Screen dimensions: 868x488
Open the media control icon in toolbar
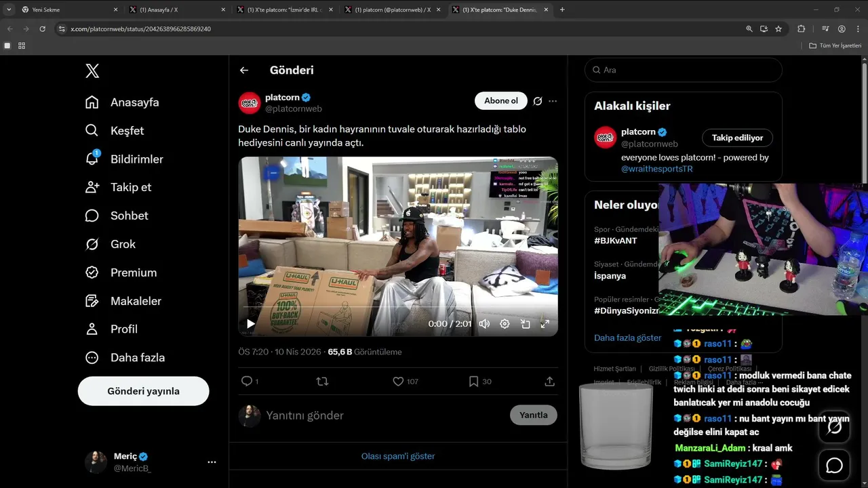(825, 29)
